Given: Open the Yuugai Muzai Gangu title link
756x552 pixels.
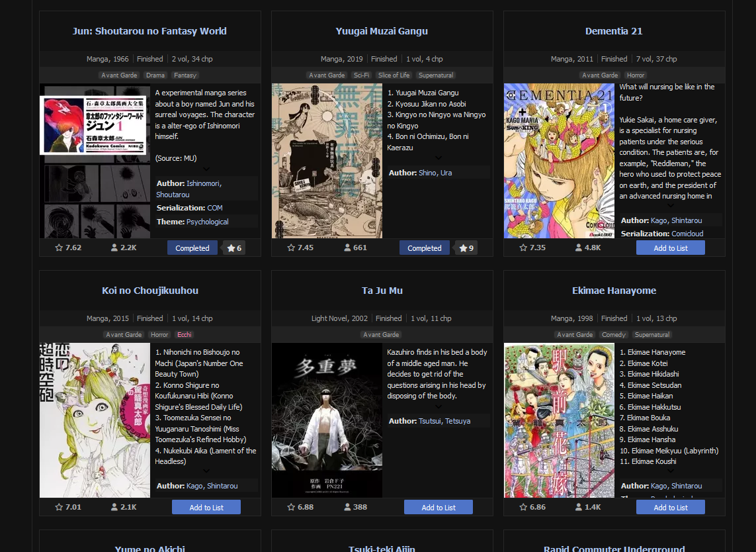Looking at the screenshot, I should tap(382, 31).
